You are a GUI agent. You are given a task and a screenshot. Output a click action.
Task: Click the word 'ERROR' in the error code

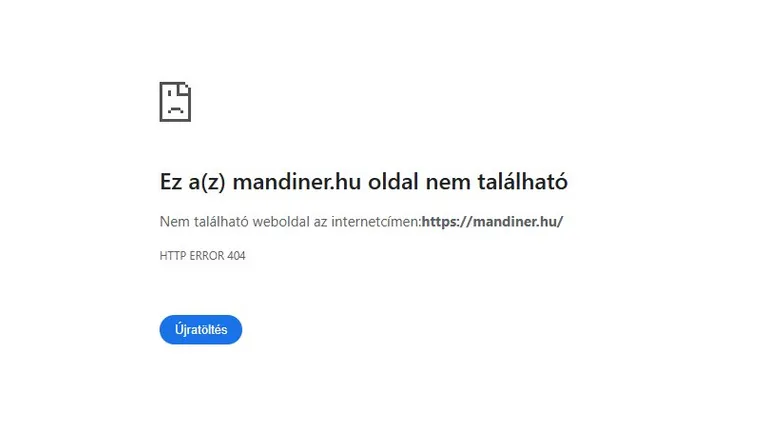pos(207,256)
